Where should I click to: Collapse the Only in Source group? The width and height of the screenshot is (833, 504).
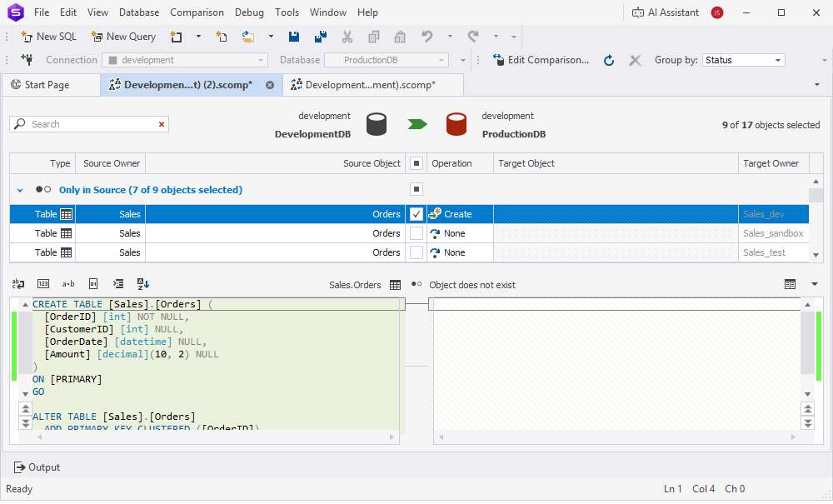tap(20, 190)
